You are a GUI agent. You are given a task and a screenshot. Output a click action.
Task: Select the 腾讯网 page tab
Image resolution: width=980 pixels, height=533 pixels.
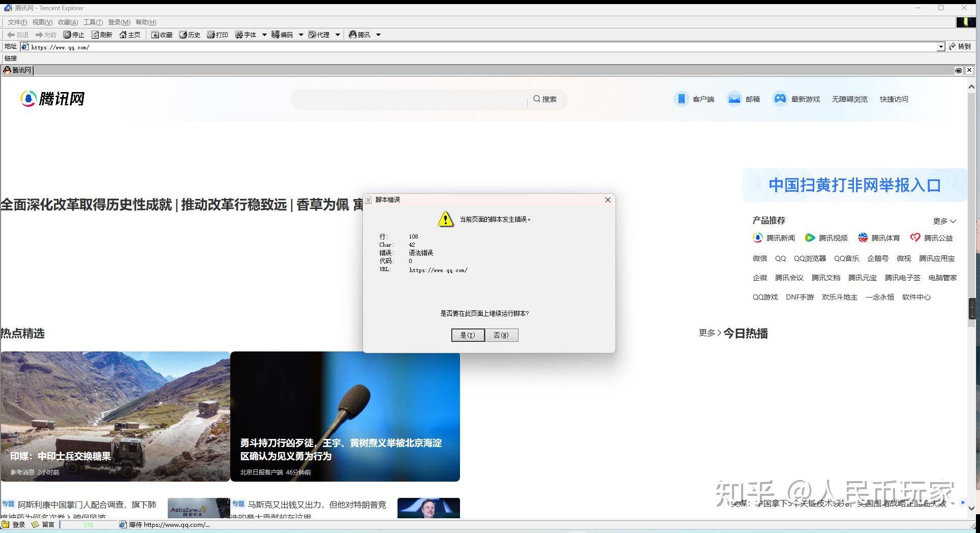click(x=17, y=70)
